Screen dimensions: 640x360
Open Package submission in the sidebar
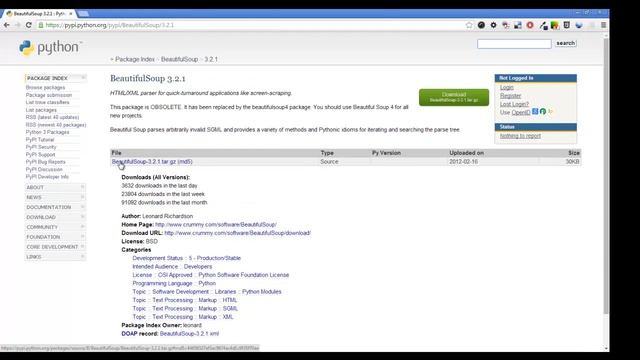point(49,95)
